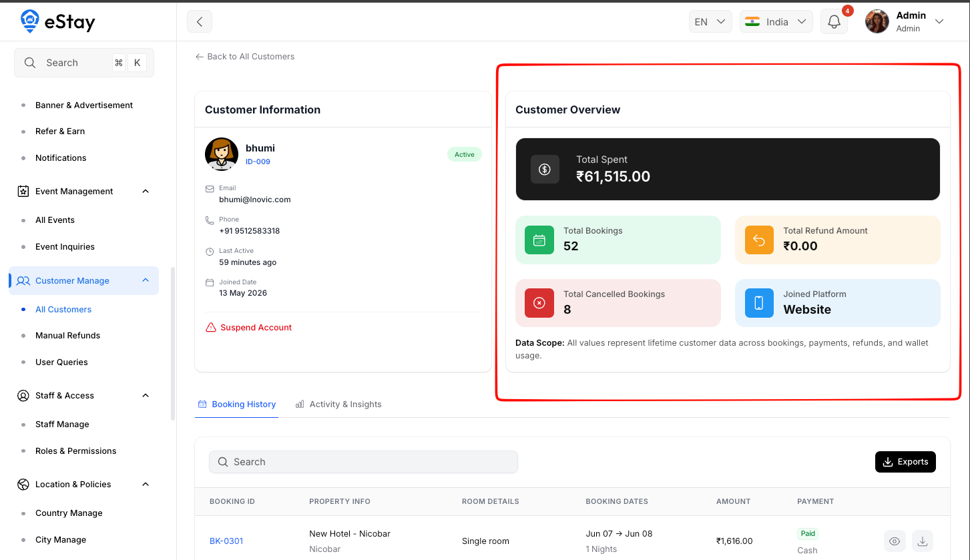Click the sidebar vertical scrollbar

tap(173, 344)
